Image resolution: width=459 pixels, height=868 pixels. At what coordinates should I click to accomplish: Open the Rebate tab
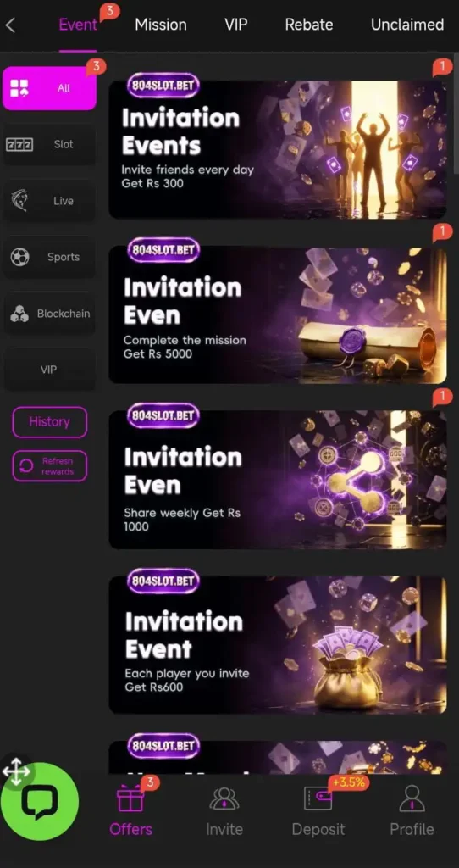(309, 25)
